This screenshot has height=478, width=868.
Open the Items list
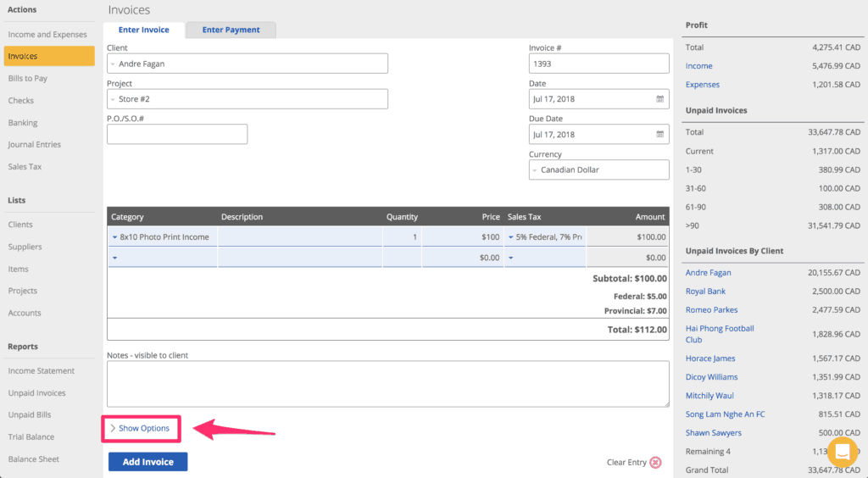click(x=19, y=269)
